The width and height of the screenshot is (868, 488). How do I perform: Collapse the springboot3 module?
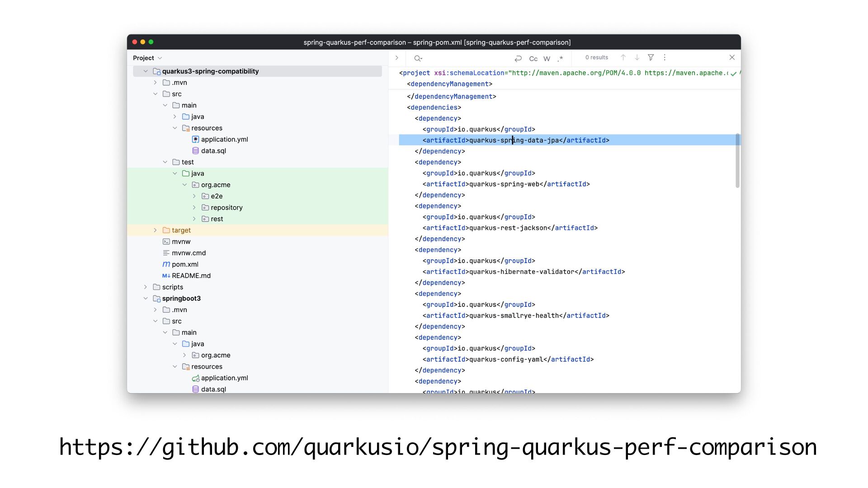click(146, 298)
